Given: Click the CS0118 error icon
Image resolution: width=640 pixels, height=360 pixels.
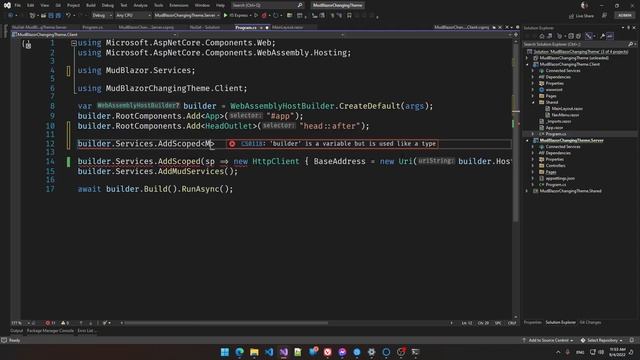Looking at the screenshot, I should (232, 144).
